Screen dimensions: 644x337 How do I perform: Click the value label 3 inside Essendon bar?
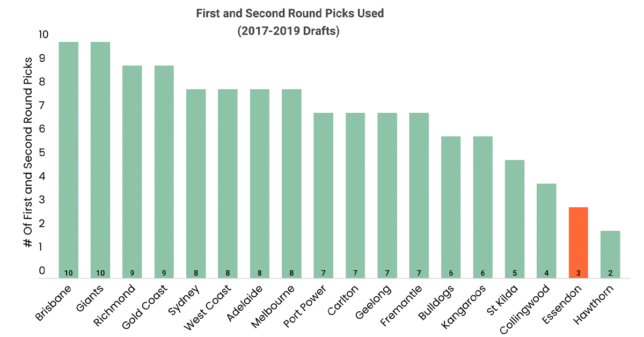click(578, 273)
